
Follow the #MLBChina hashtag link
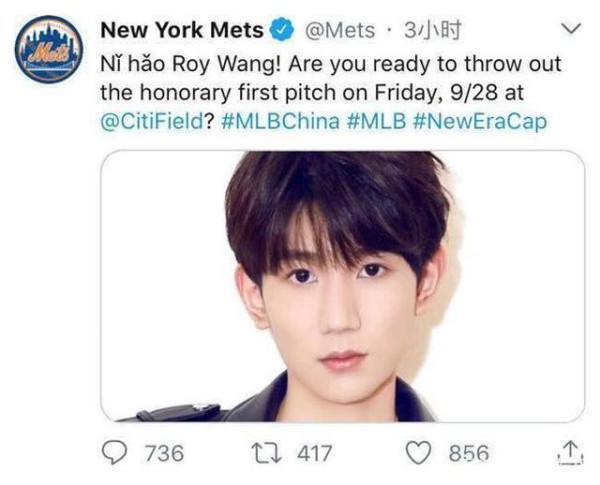click(x=280, y=122)
